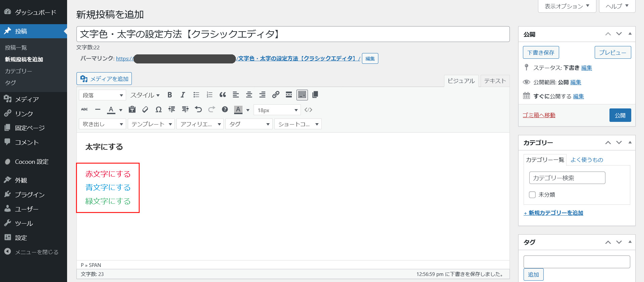Open Cocoon 設定 in sidebar
The image size is (644, 282).
(34, 162)
